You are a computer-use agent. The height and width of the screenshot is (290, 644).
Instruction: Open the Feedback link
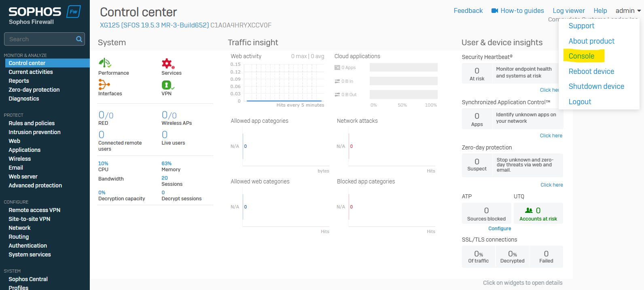(468, 11)
